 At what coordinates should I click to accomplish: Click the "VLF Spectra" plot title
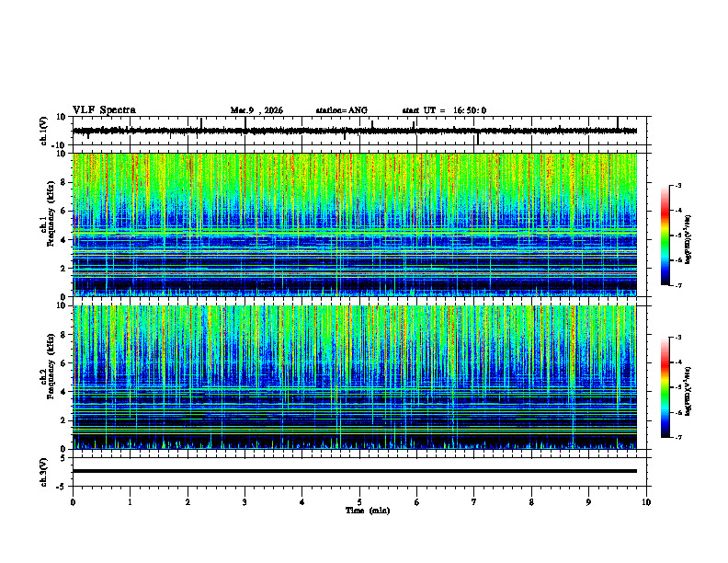coord(104,110)
